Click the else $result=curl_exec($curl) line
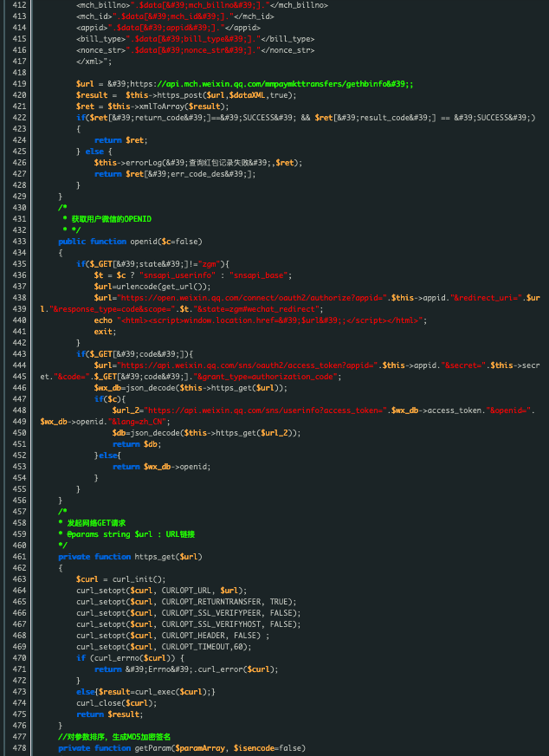549x756 pixels. (x=145, y=692)
